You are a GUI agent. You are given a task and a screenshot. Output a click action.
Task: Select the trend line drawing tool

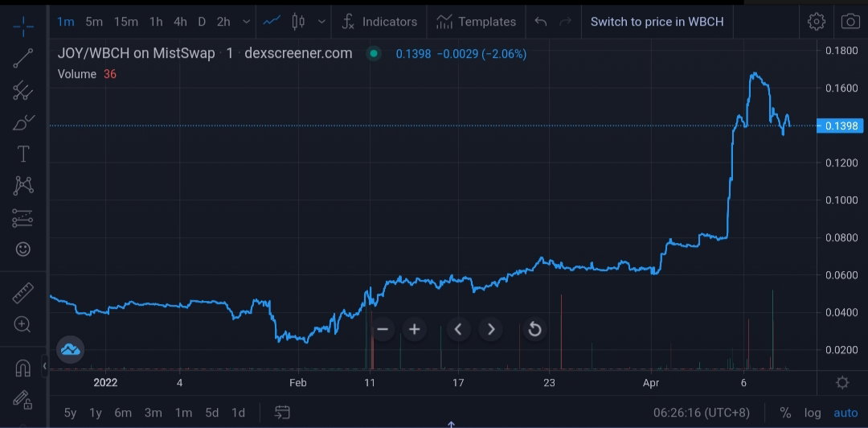click(x=23, y=58)
